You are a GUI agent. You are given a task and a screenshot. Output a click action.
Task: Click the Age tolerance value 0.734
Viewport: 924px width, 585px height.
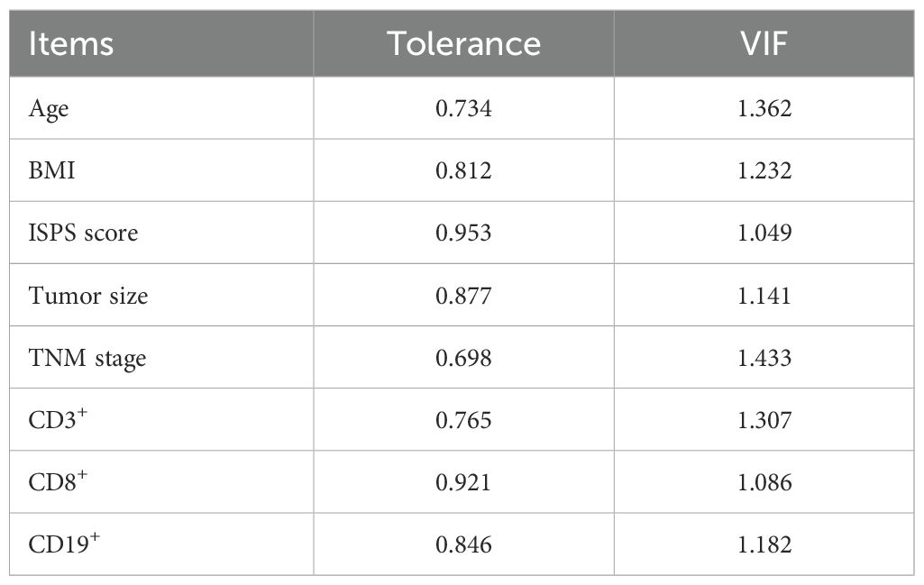(x=463, y=108)
